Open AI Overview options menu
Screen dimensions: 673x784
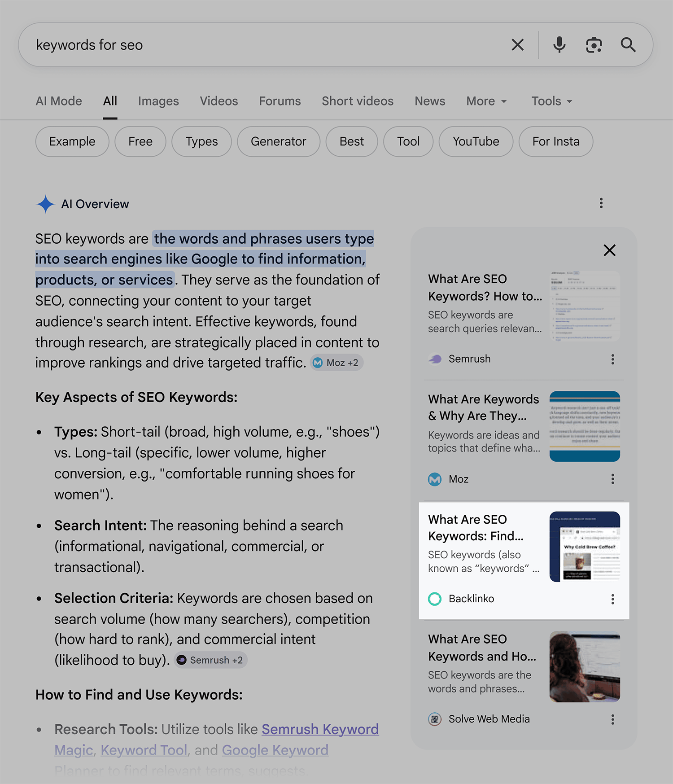click(x=601, y=203)
